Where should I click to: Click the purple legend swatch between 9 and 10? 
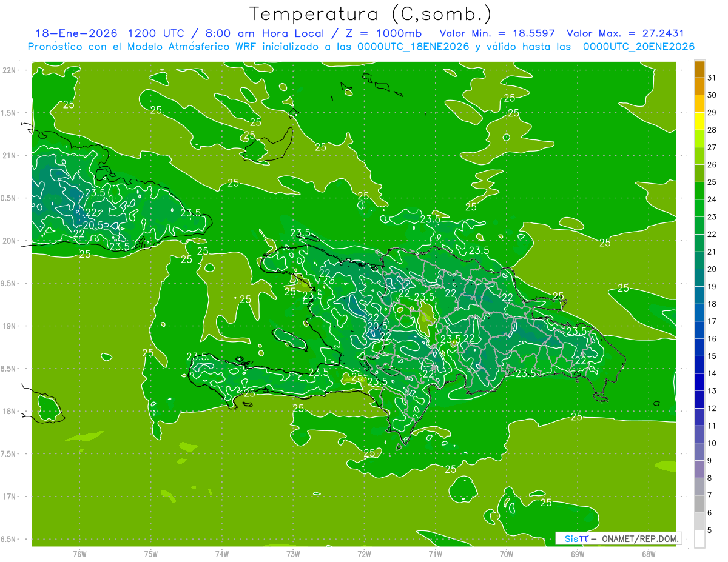tap(699, 452)
